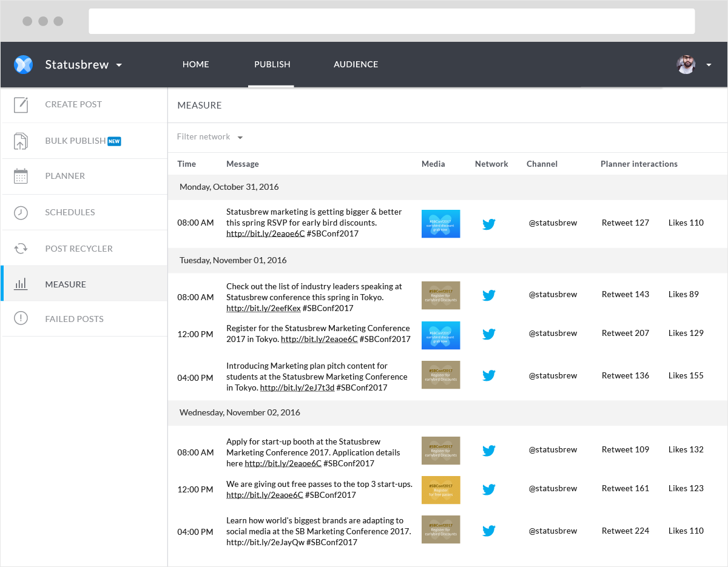This screenshot has height=567, width=728.
Task: Open the Statusbrew account dropdown arrow
Action: (119, 65)
